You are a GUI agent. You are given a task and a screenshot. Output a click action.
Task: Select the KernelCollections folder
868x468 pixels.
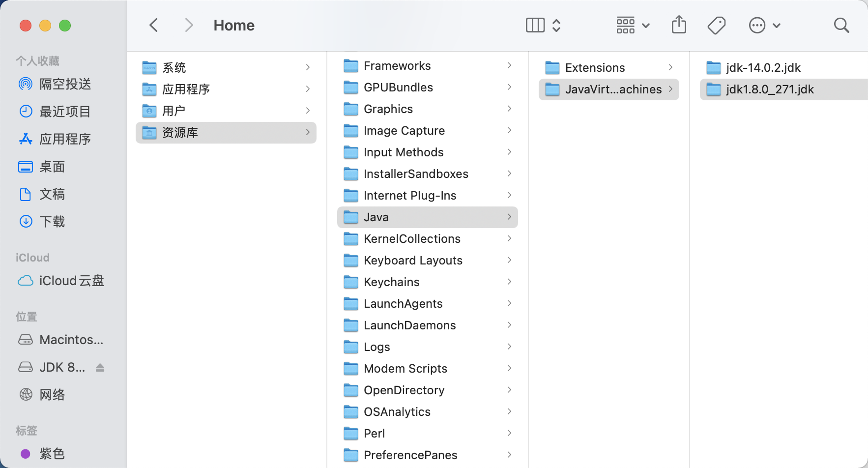pos(428,238)
